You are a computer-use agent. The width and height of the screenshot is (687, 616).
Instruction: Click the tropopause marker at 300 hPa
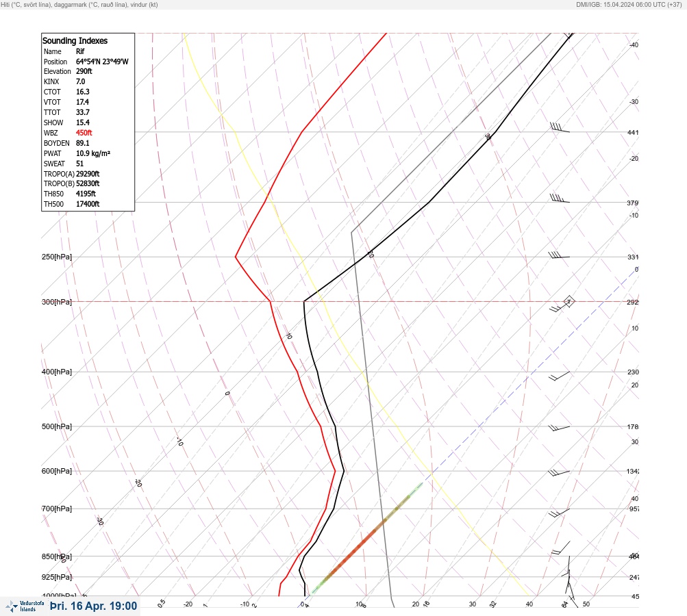click(x=569, y=301)
